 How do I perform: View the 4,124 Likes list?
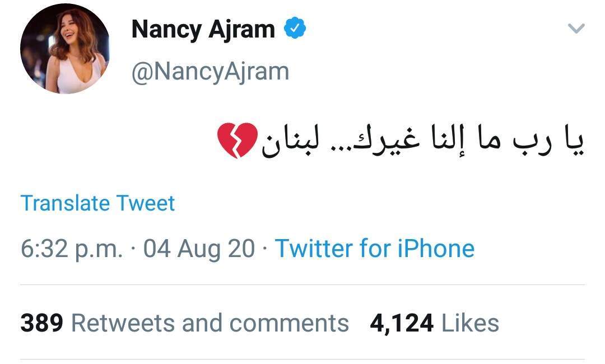pos(434,323)
